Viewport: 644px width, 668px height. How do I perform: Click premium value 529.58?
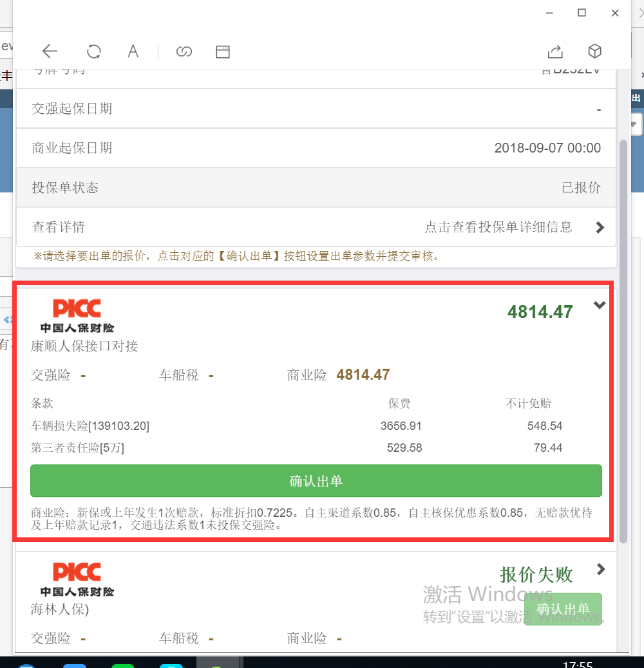[x=404, y=448]
